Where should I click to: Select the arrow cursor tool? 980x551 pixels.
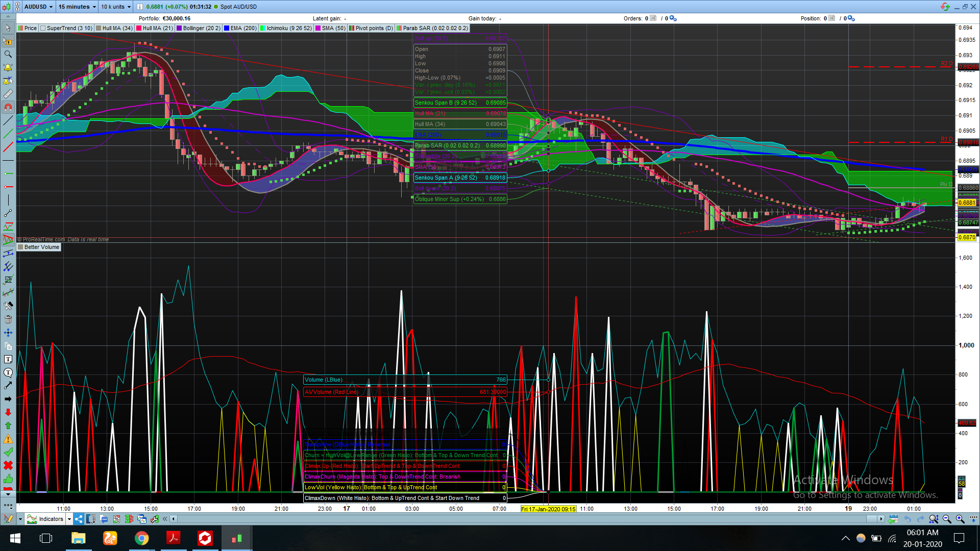[8, 28]
